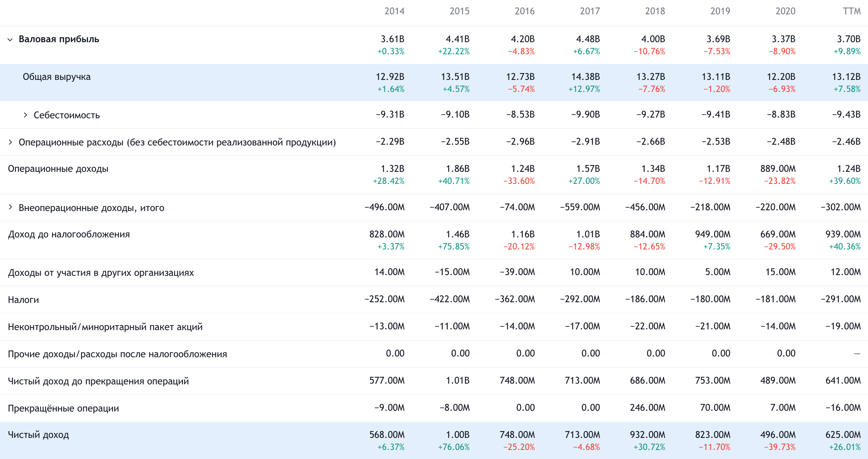Click non-operating value −74.00M

(x=518, y=207)
